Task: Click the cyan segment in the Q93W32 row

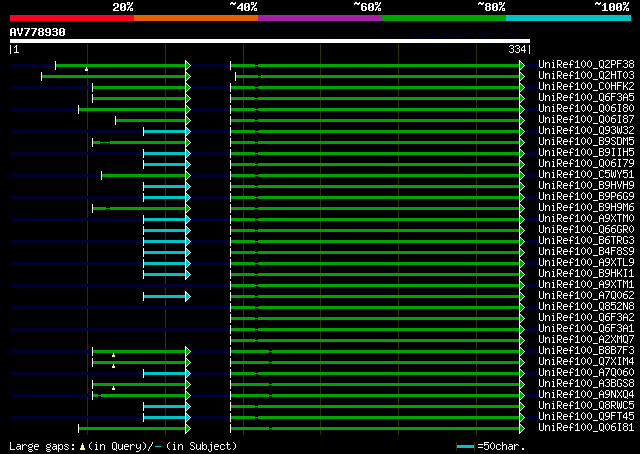Action: (165, 131)
